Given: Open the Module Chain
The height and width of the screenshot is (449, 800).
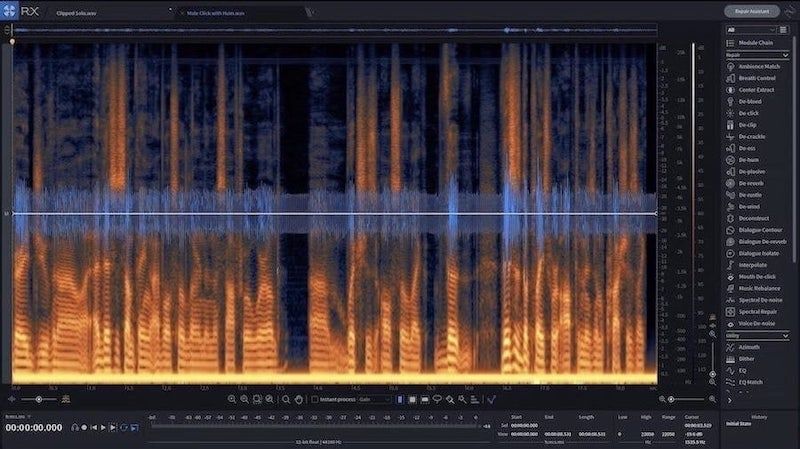Looking at the screenshot, I should [x=756, y=43].
